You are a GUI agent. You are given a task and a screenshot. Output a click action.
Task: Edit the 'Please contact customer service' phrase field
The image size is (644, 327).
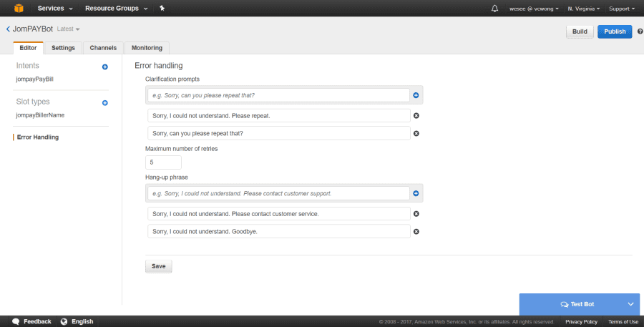pos(279,214)
